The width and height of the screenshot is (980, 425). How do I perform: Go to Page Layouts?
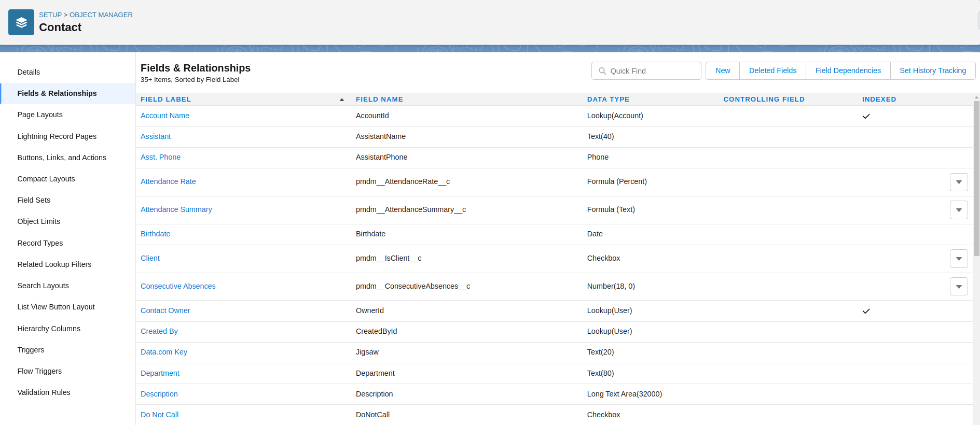(40, 115)
